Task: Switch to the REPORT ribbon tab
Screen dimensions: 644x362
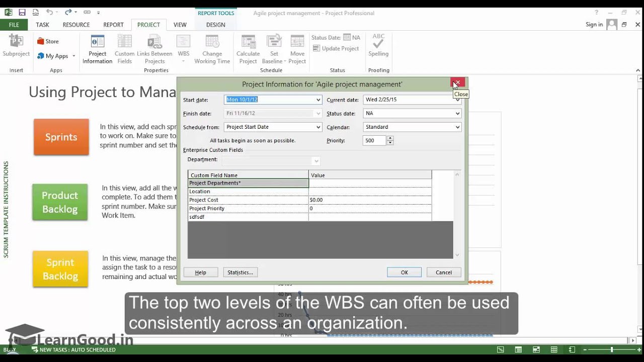Action: [x=113, y=25]
